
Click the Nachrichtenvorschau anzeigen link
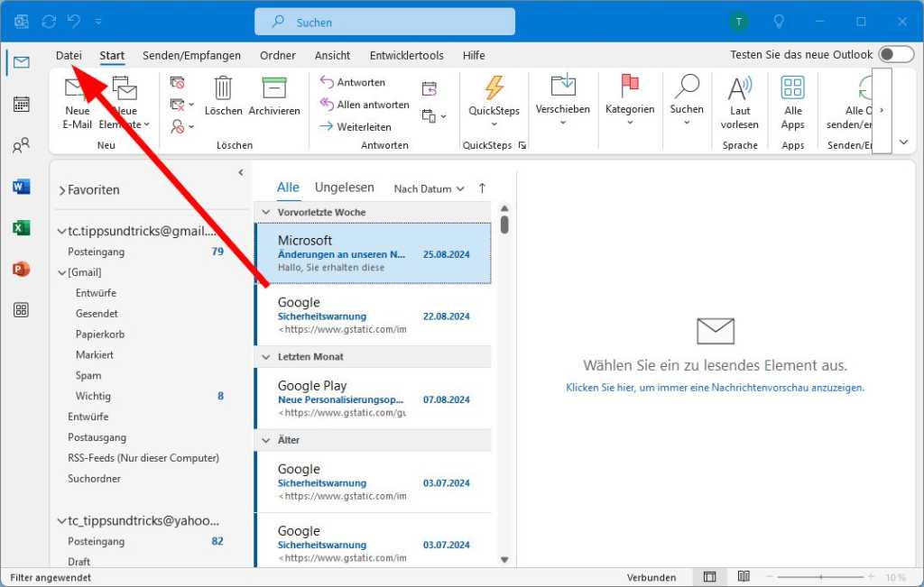pyautogui.click(x=715, y=387)
